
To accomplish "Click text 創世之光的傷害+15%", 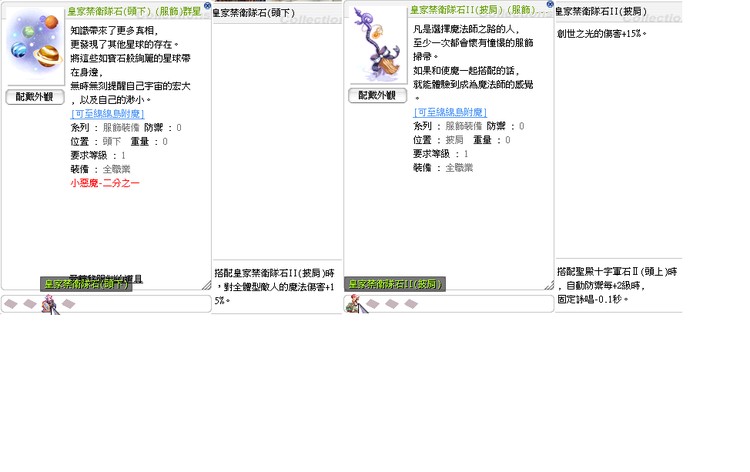I will [602, 33].
